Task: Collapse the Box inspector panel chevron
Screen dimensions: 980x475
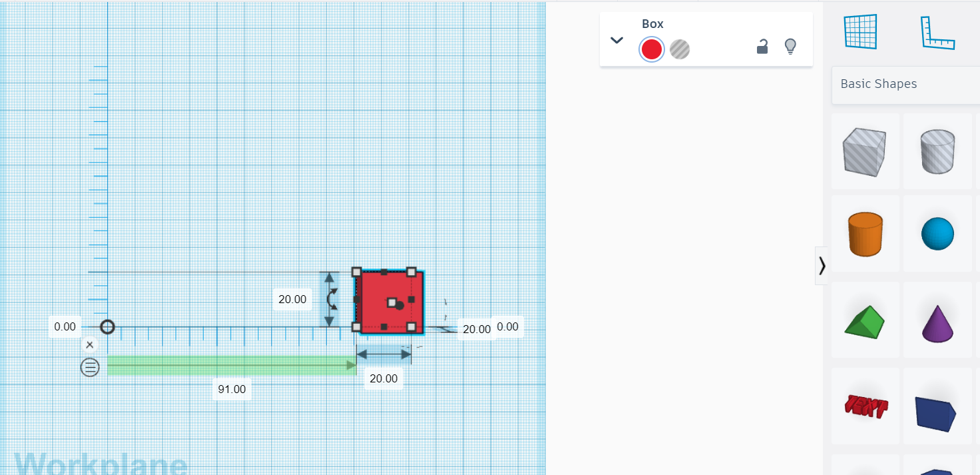Action: [x=617, y=40]
